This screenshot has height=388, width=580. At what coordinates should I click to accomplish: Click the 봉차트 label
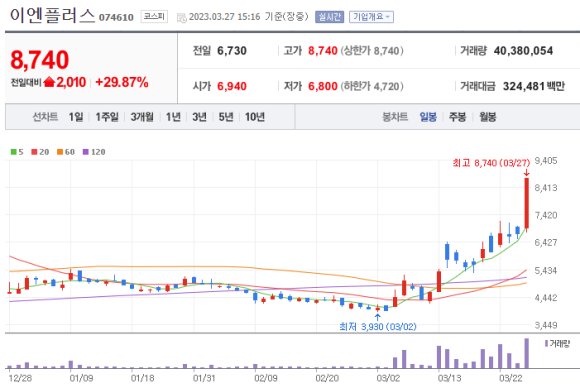395,117
